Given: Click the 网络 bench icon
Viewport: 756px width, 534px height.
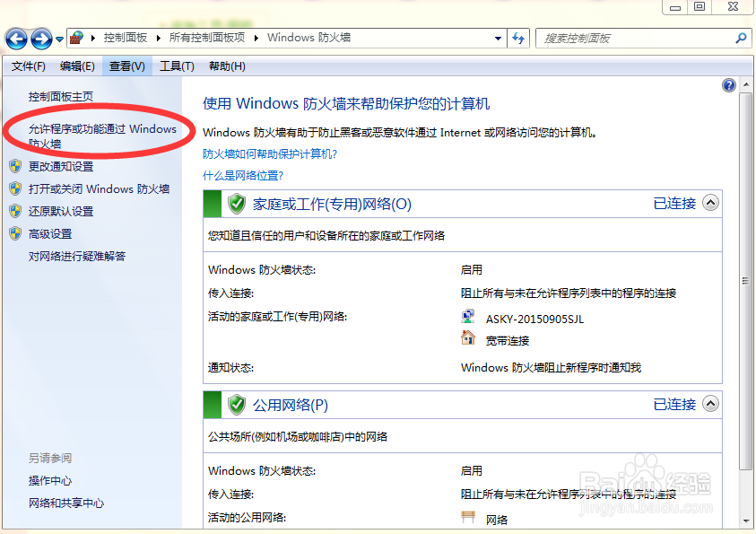Looking at the screenshot, I should (467, 517).
